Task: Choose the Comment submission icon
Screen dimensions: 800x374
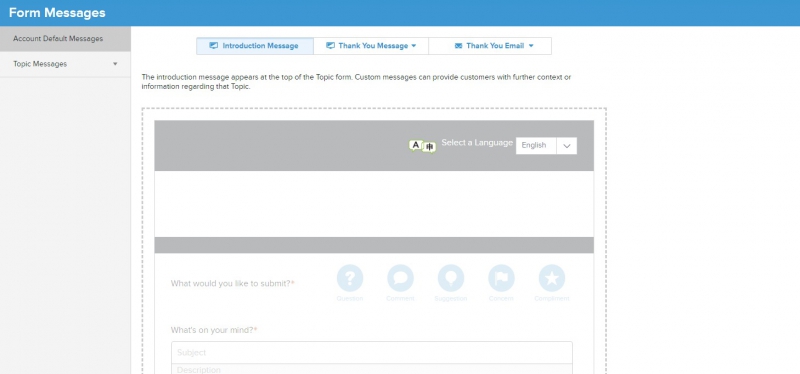Action: 401,278
